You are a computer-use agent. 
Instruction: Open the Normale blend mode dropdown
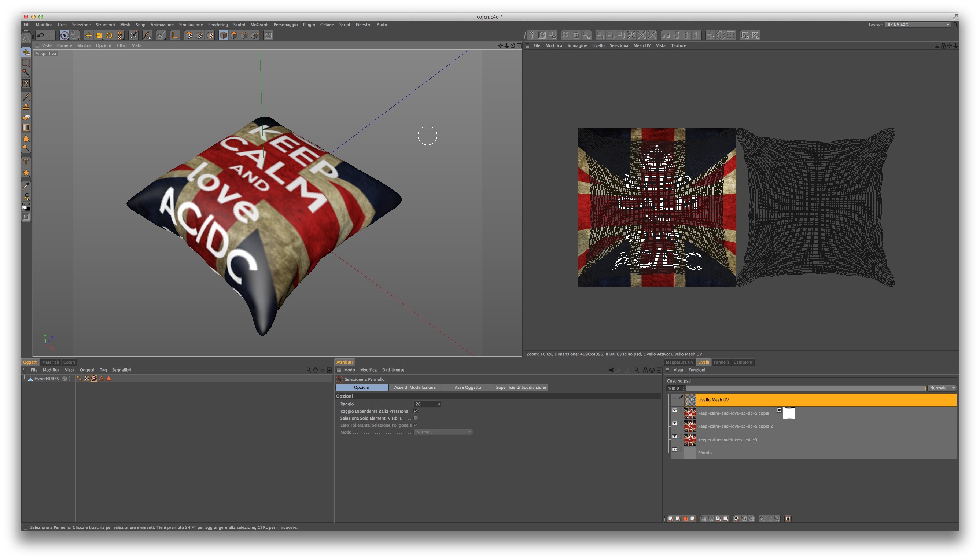tap(942, 388)
